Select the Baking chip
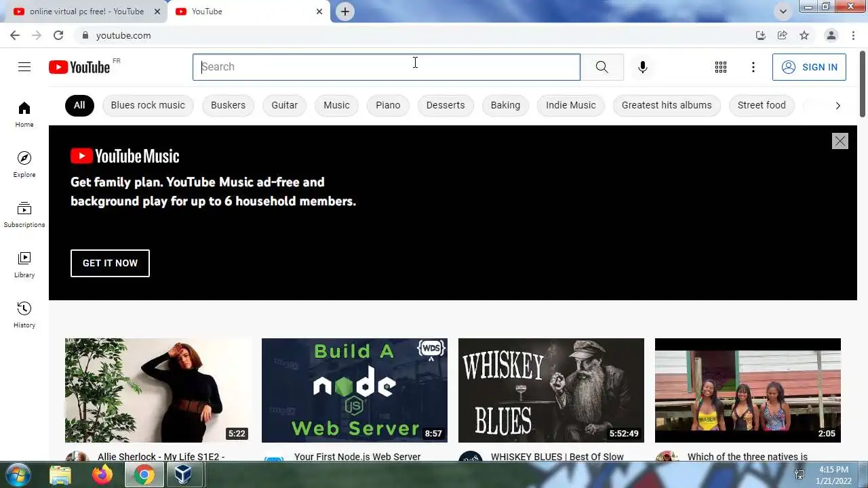The width and height of the screenshot is (868, 488). coord(505,105)
